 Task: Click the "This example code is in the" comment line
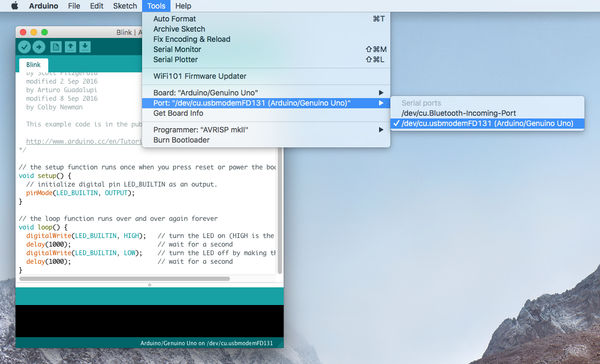[84, 124]
